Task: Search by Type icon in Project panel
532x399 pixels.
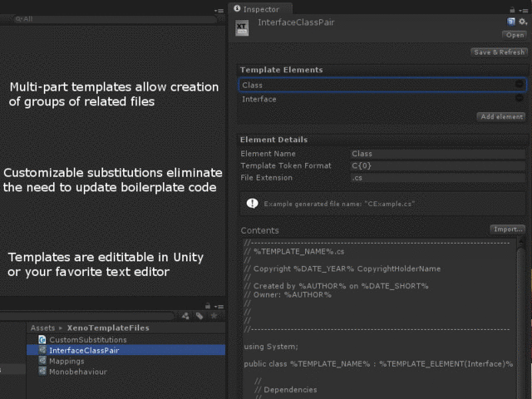Action: [x=186, y=315]
